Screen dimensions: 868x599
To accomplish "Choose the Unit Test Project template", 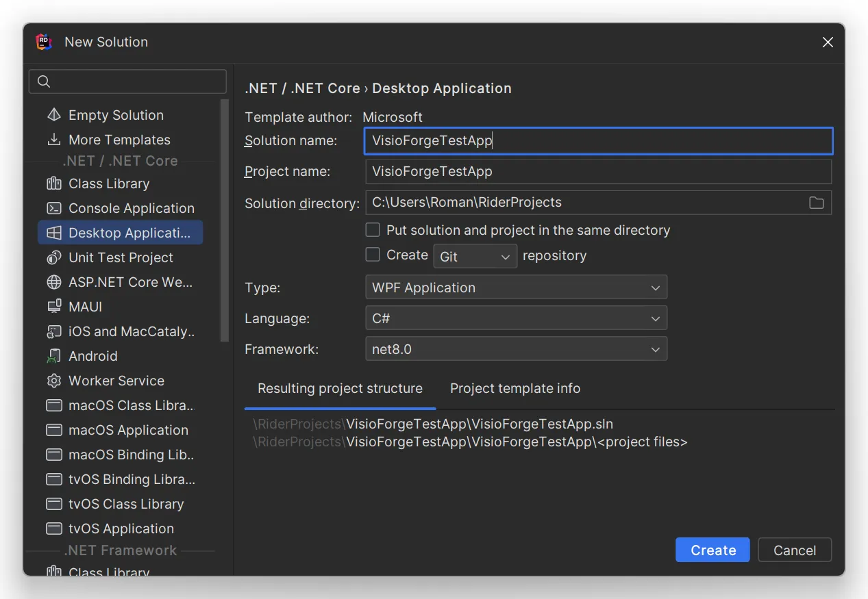I will pos(120,257).
